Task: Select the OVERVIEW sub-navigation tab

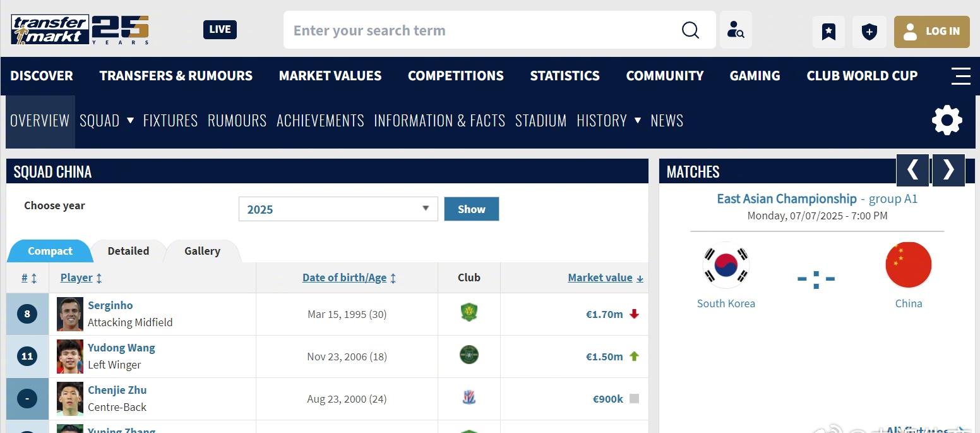Action: 40,121
